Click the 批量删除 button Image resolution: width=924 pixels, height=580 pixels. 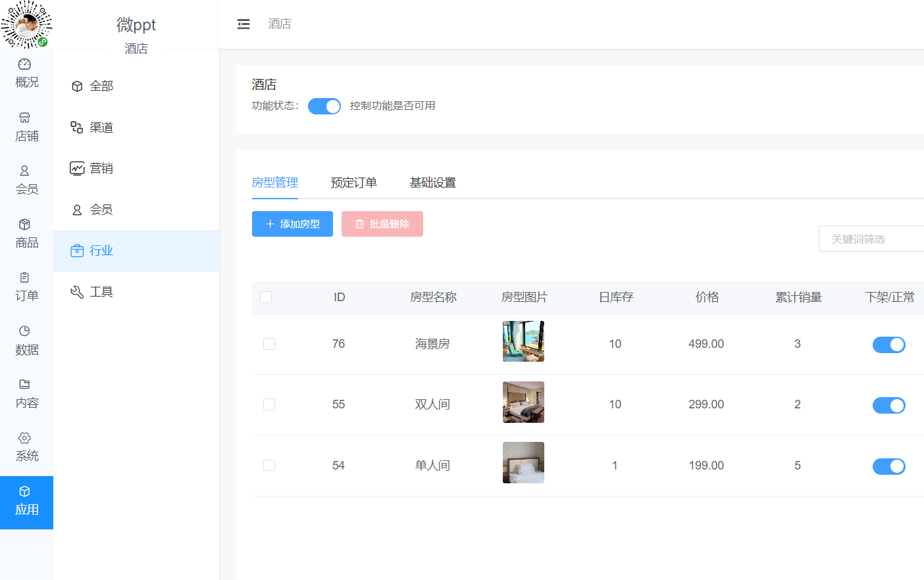(382, 224)
